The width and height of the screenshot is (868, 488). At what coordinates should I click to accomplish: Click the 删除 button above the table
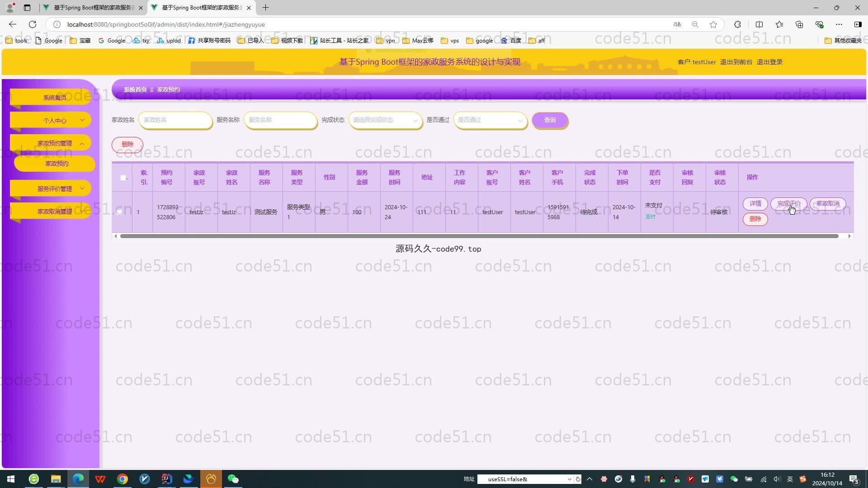127,144
